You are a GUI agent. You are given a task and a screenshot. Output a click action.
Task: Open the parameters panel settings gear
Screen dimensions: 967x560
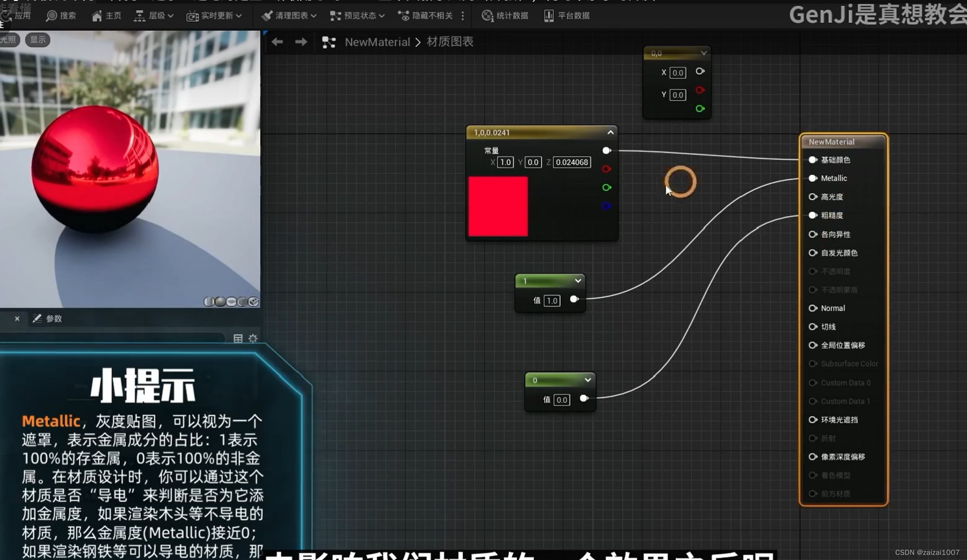point(253,338)
